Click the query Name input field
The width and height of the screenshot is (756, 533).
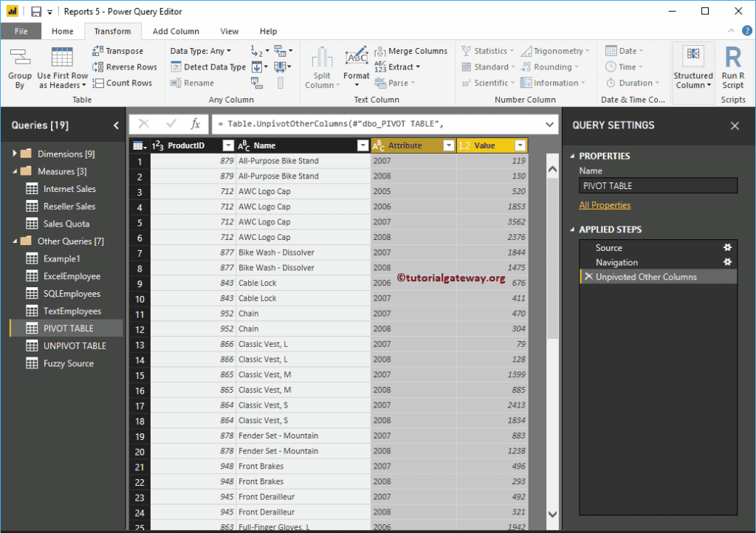point(657,186)
